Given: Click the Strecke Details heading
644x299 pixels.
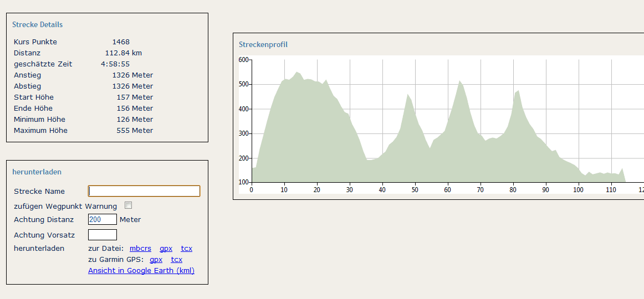Looking at the screenshot, I should pyautogui.click(x=37, y=24).
